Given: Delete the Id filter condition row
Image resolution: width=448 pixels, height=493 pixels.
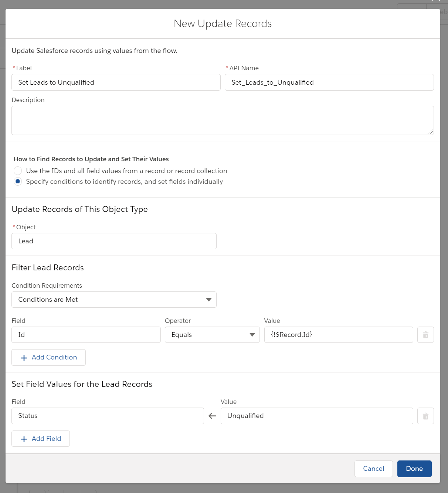Looking at the screenshot, I should pos(425,335).
